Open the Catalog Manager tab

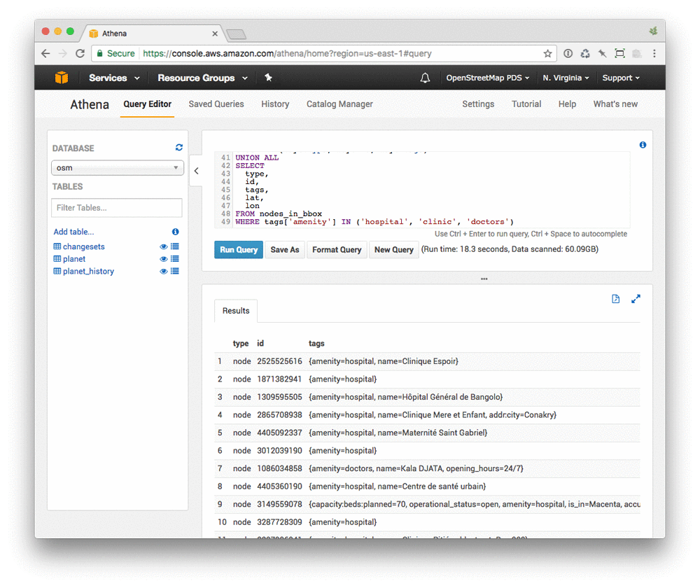coord(339,104)
